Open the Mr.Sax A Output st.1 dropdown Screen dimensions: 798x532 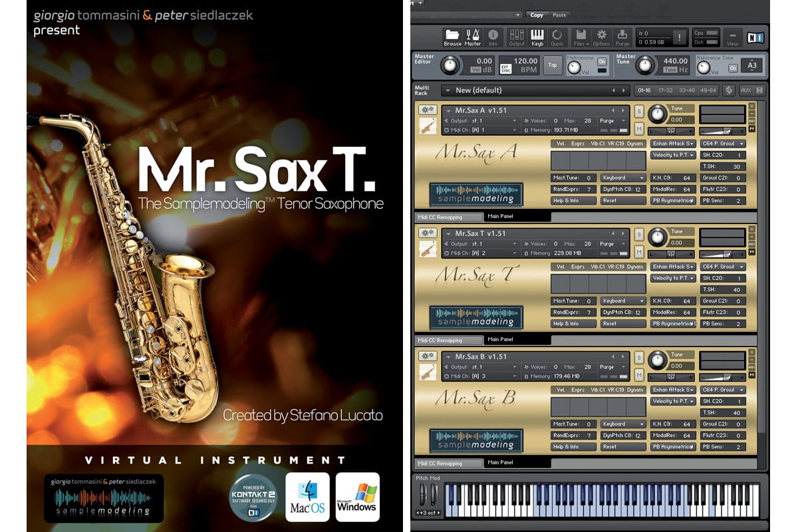pos(480,121)
